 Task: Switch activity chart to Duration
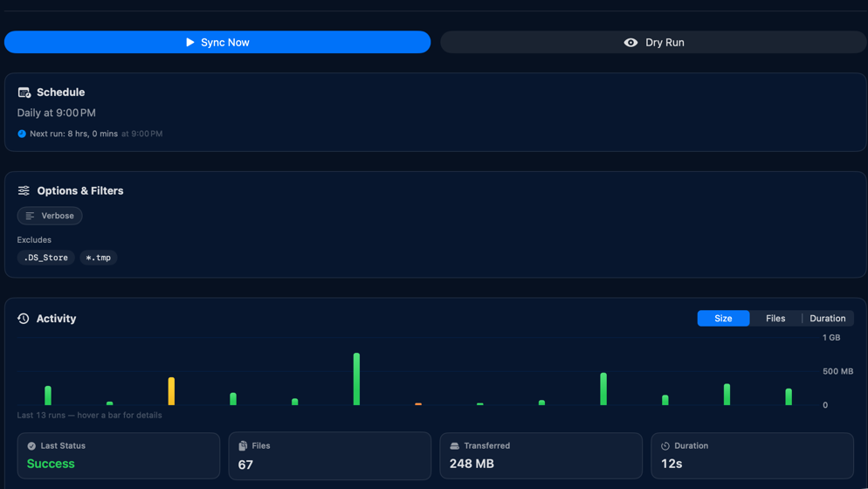tap(828, 319)
